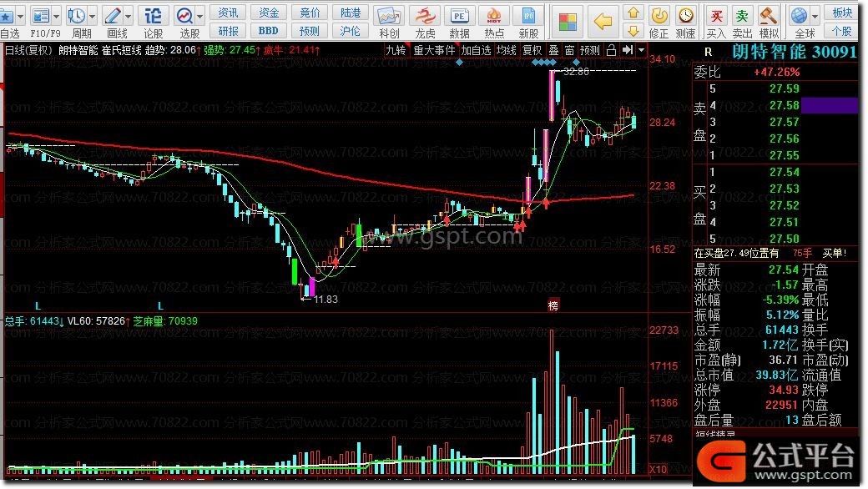Open the chart toolbar's white dropdown triangle
This screenshot has width=868, height=489.
pos(641,50)
